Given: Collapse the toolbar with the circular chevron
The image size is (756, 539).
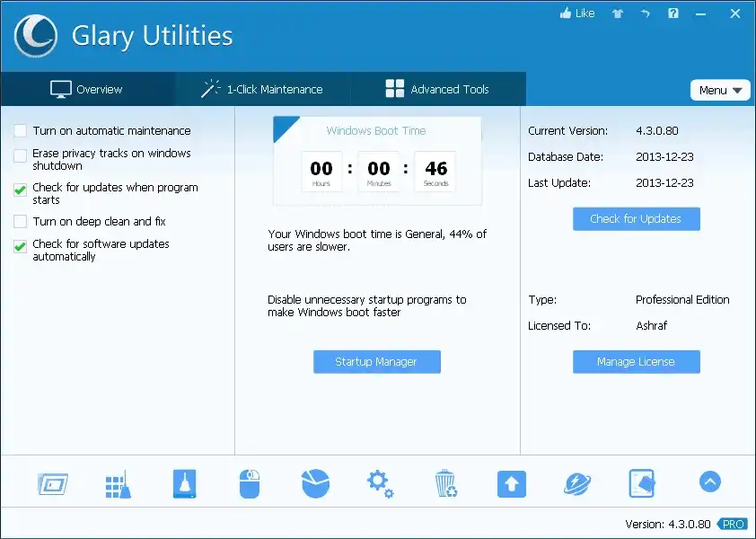Looking at the screenshot, I should 709,482.
